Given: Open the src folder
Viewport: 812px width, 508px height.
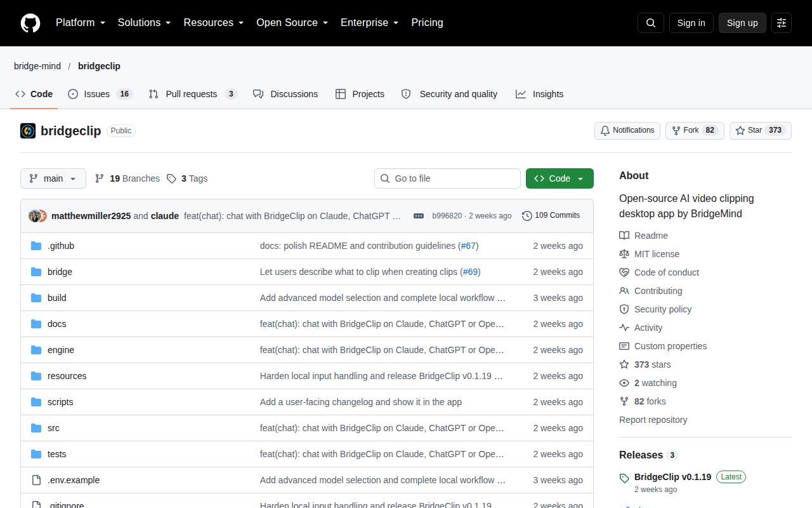Looking at the screenshot, I should tap(53, 428).
